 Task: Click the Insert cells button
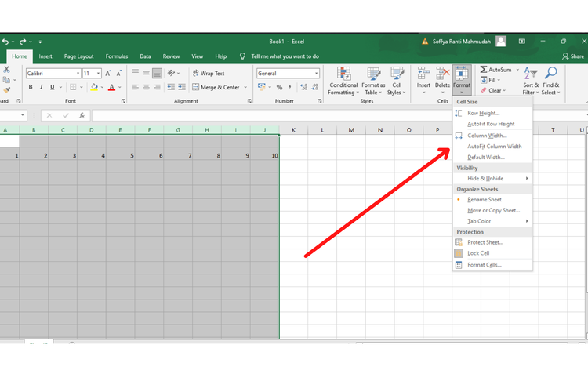(423, 80)
